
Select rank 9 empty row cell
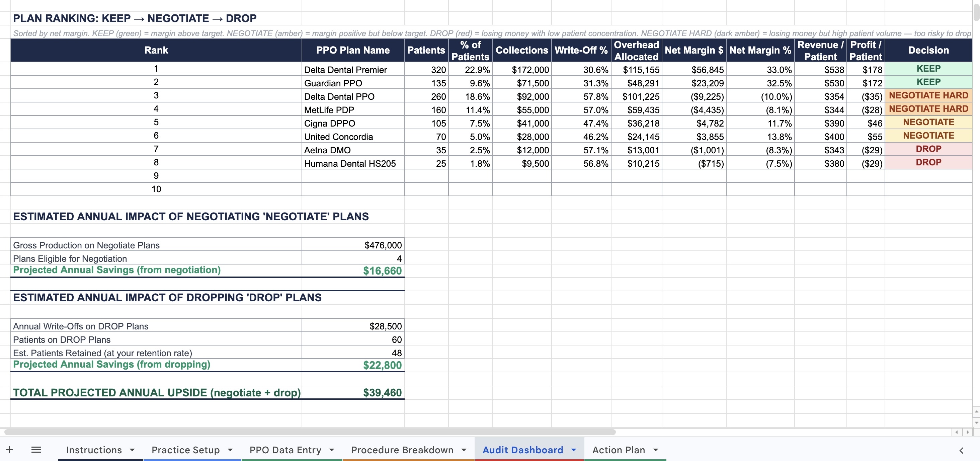click(156, 176)
